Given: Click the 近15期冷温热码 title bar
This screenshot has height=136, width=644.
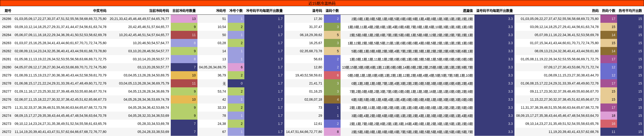Looking at the screenshot, I should pos(322,3).
